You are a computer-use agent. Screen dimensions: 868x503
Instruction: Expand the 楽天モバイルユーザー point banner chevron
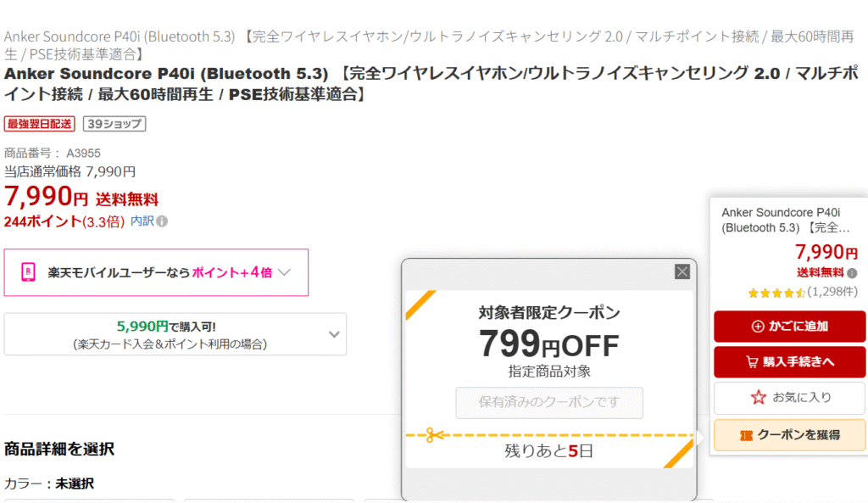click(285, 272)
